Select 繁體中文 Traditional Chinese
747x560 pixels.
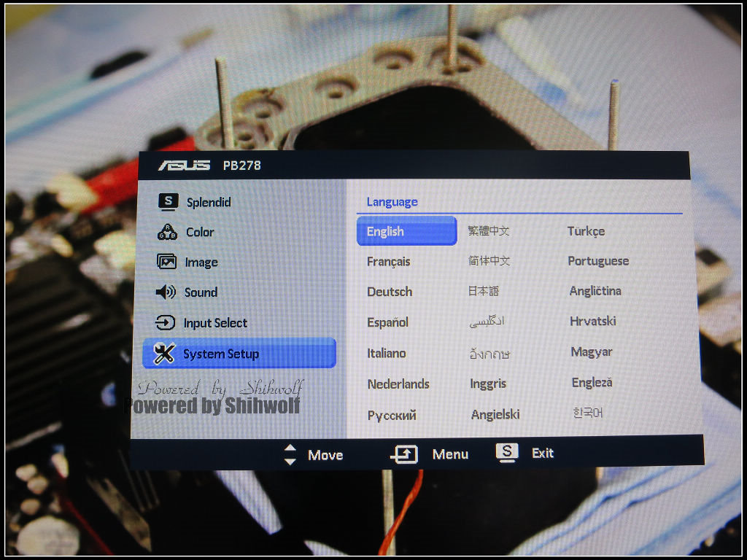pos(489,231)
